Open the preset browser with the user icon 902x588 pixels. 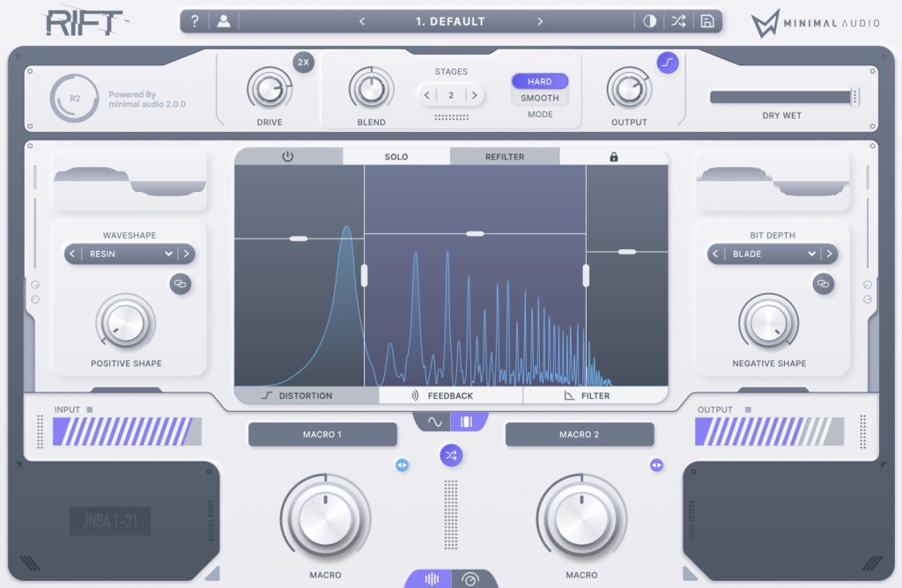[x=223, y=20]
